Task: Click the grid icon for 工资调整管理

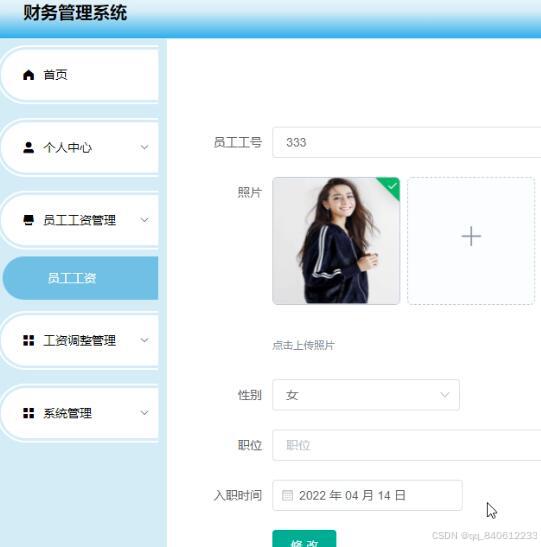Action: coord(28,340)
